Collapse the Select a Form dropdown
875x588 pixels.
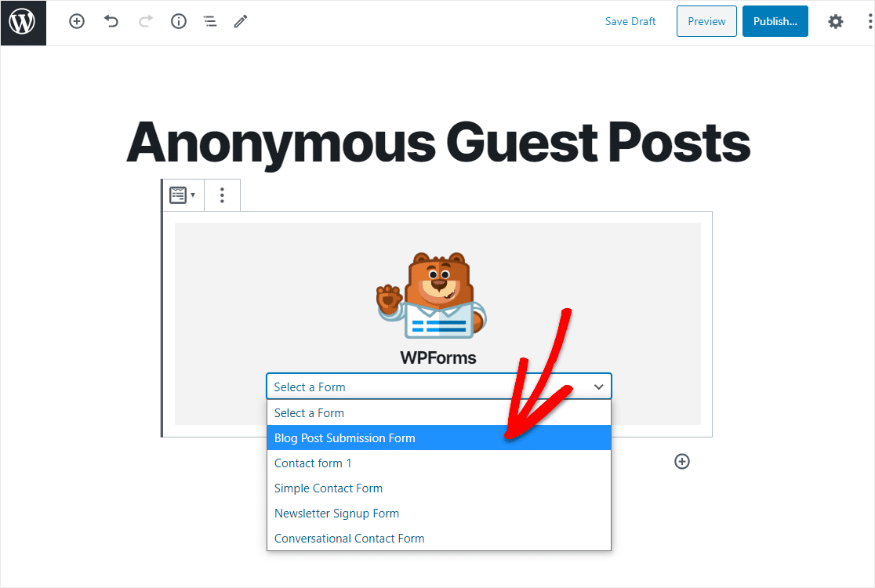[439, 387]
